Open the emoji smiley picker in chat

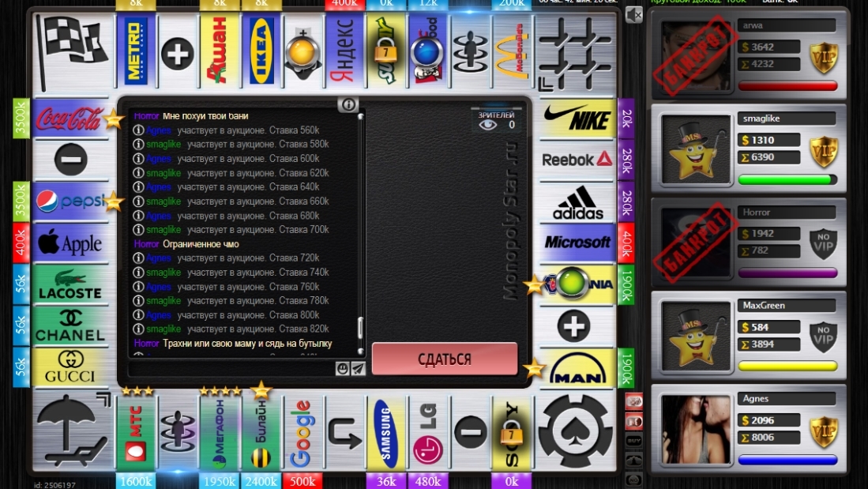click(343, 368)
